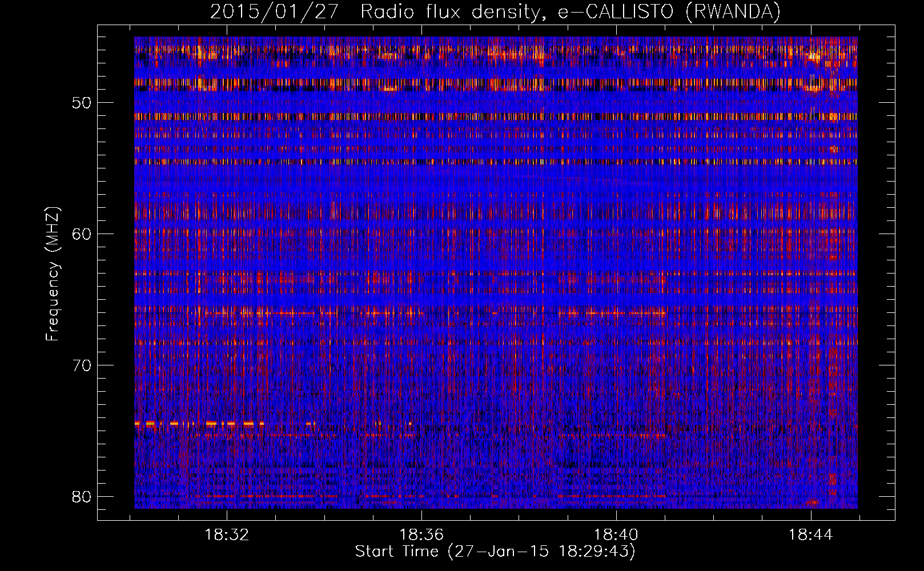Select the 18:44 time tick label
Viewport: 924px width, 571px height.
(811, 535)
